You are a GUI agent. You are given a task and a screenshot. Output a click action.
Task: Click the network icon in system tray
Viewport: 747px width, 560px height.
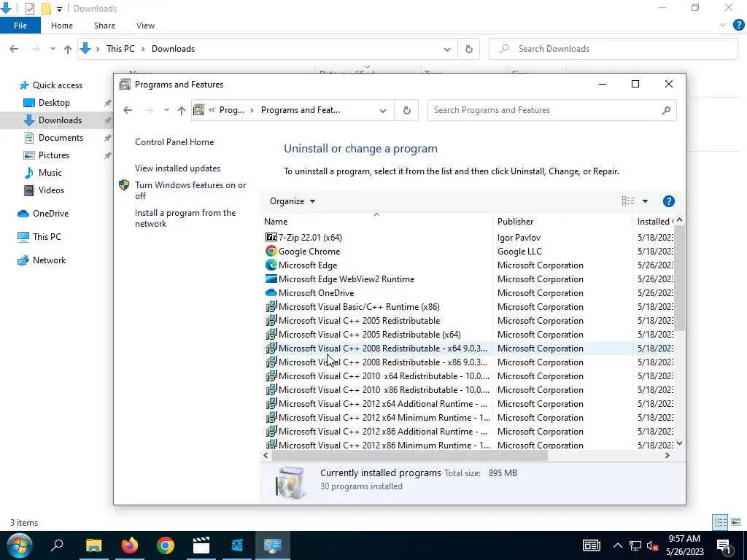tap(635, 546)
